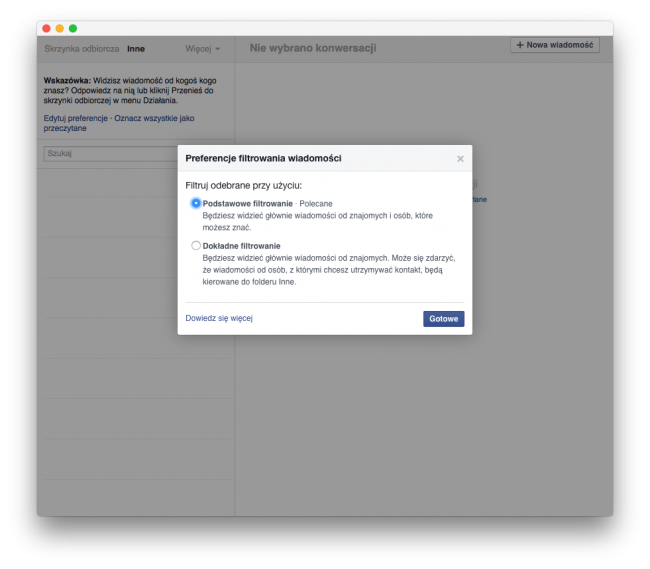Screen dimensions: 650x569
Task: Close the Preferencje filtrowania dialog
Action: [x=460, y=159]
